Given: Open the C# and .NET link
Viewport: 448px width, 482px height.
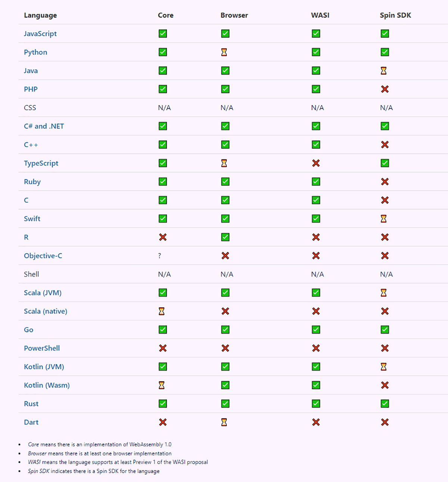Looking at the screenshot, I should pyautogui.click(x=44, y=126).
